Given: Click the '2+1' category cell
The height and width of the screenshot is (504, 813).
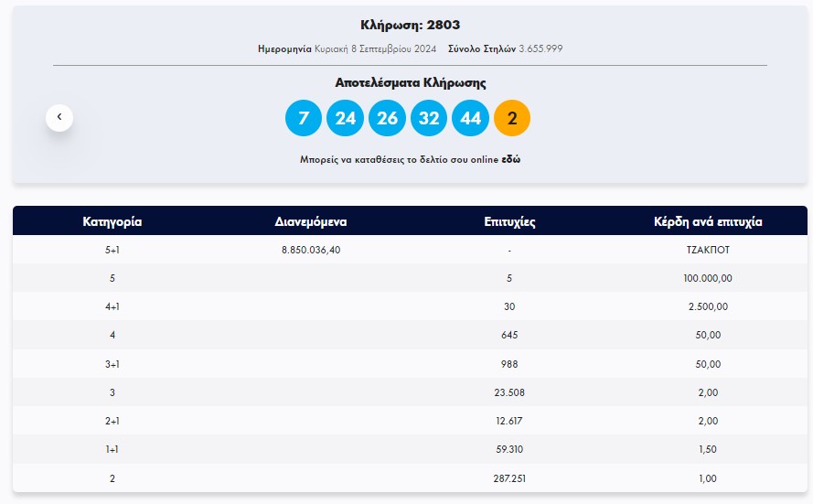Looking at the screenshot, I should (x=112, y=421).
